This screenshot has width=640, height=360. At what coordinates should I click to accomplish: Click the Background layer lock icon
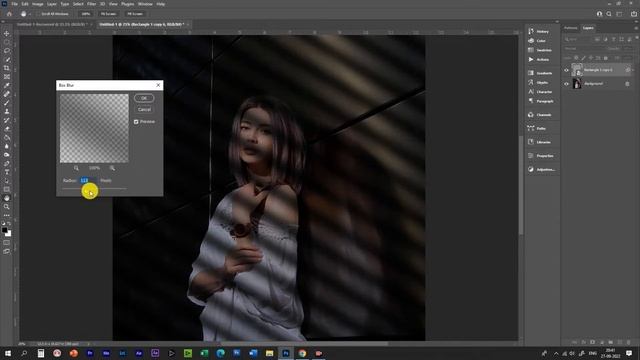pyautogui.click(x=627, y=84)
